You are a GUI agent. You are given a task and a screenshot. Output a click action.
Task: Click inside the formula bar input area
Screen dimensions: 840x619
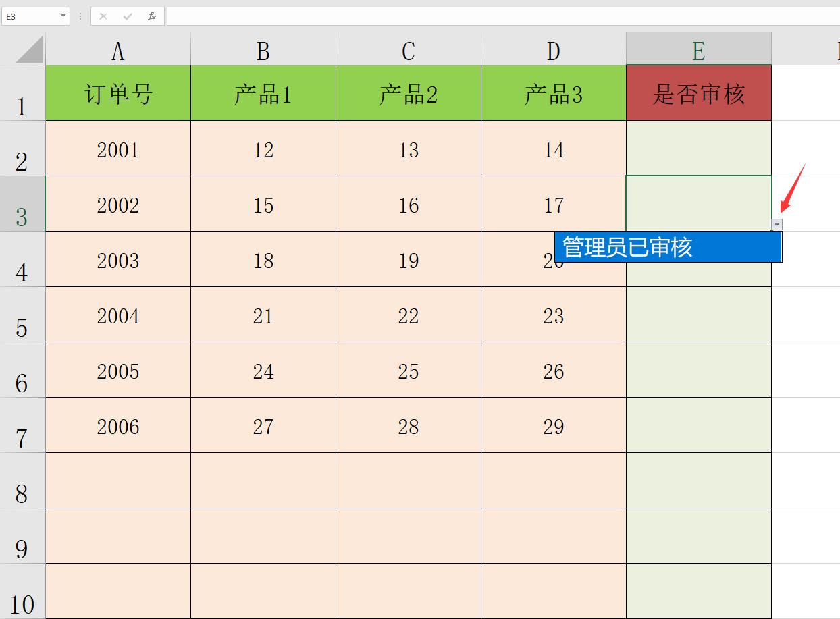[405, 16]
